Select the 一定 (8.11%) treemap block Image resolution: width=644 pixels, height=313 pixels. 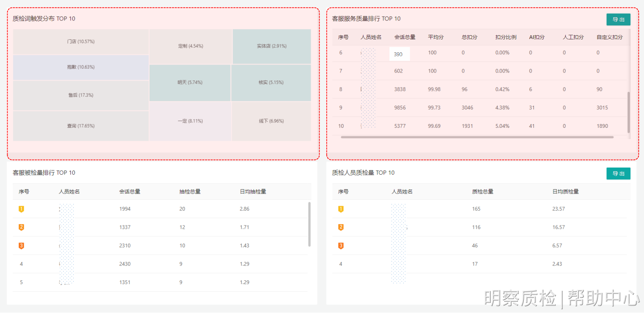[190, 121]
